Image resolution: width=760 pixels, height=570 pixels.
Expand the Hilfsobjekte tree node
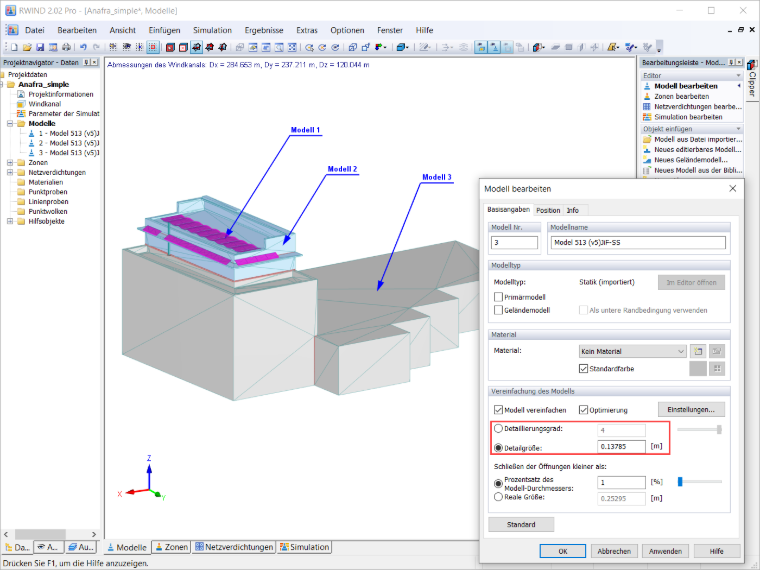pos(10,221)
